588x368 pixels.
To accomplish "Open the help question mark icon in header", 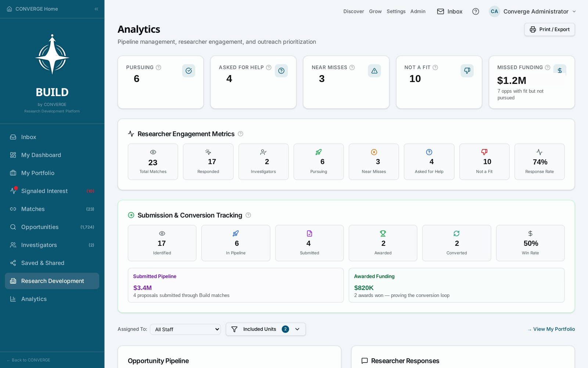I will 476,11.
